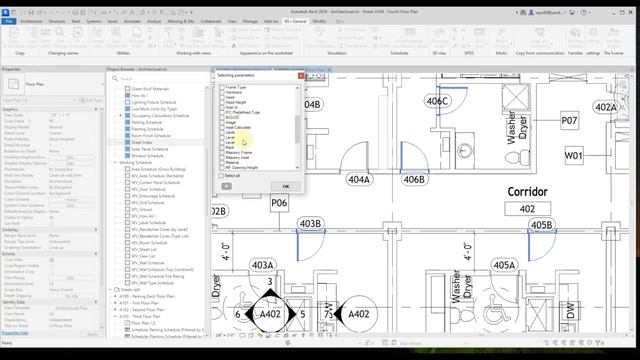
Task: Click the Sheets (all) folder icon
Action: coord(117,289)
